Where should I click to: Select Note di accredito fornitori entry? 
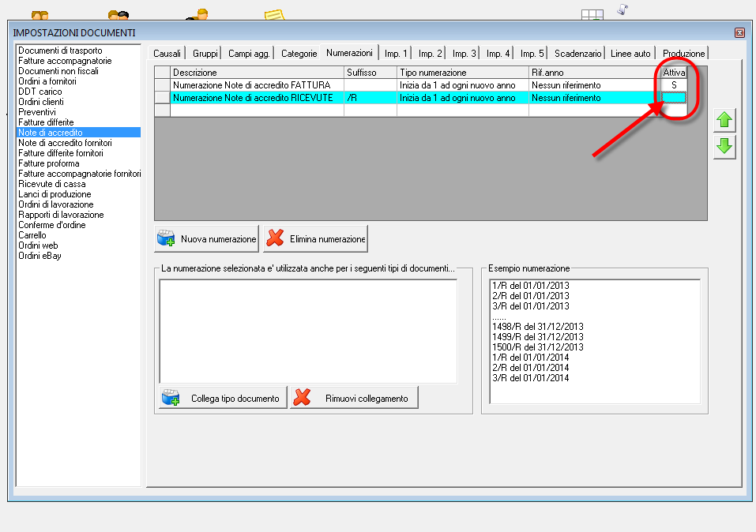[x=78, y=143]
